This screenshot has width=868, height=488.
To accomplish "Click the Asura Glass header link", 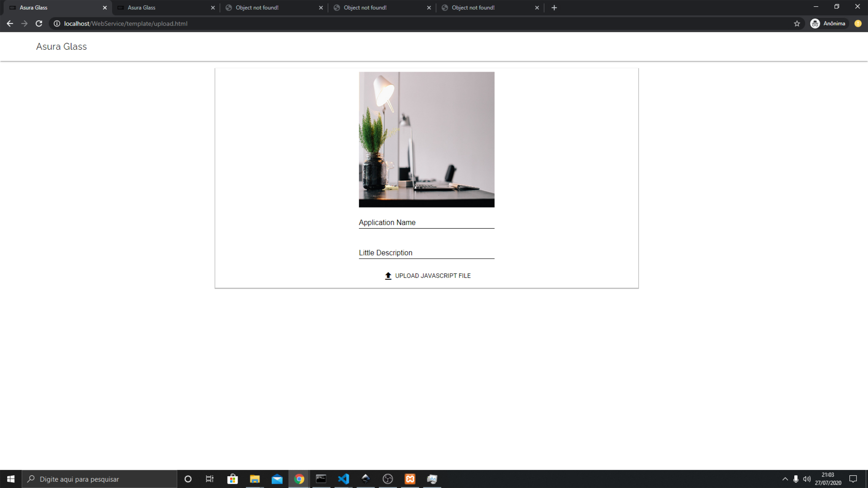I will (x=62, y=47).
